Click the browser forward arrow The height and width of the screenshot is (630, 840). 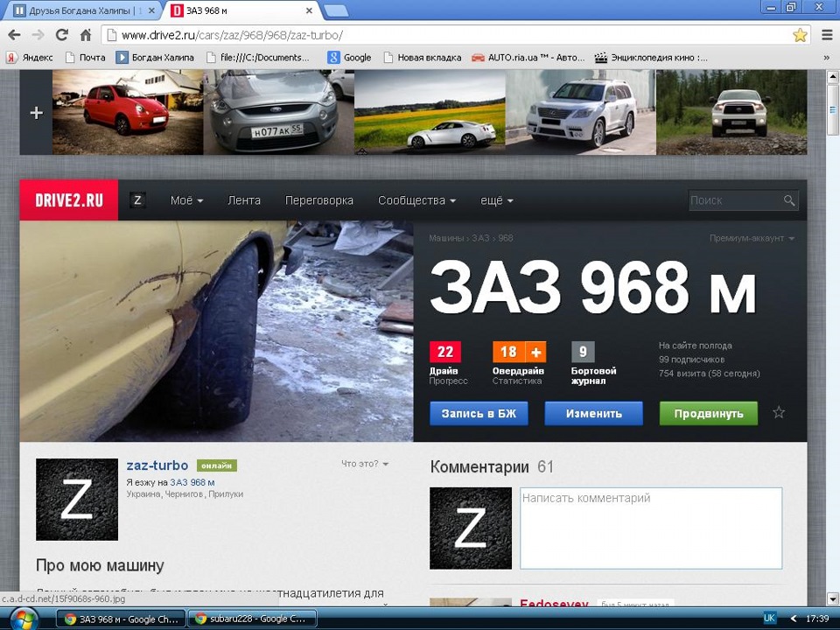click(x=38, y=35)
